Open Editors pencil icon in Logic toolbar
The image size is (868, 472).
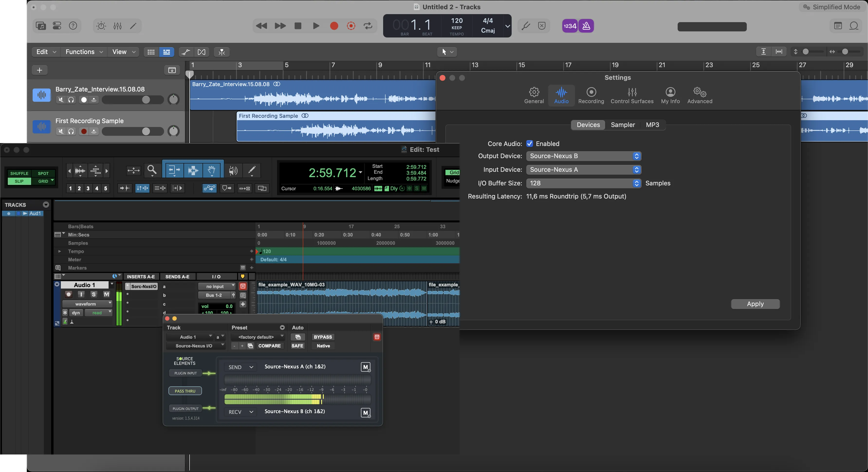[x=133, y=26]
